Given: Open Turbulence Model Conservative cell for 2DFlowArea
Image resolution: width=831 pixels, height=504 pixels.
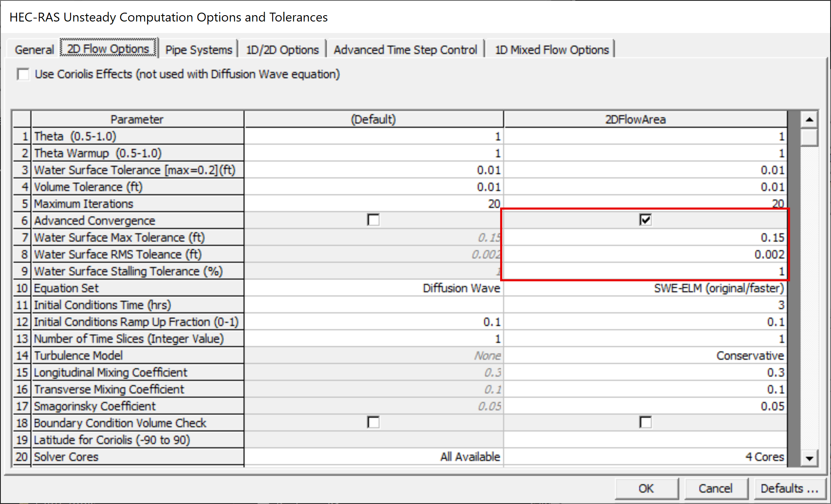Looking at the screenshot, I should point(645,356).
